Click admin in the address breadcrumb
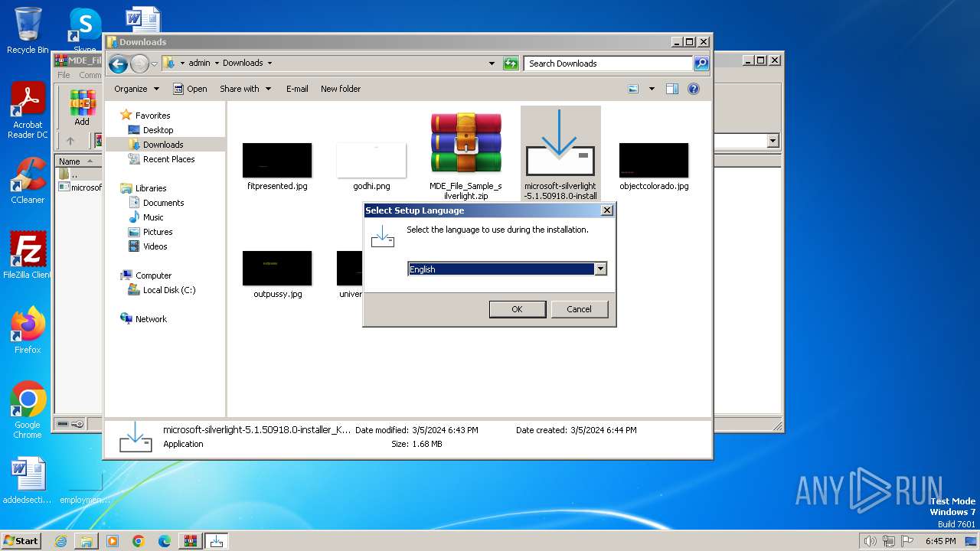The image size is (980, 551). pyautogui.click(x=199, y=64)
